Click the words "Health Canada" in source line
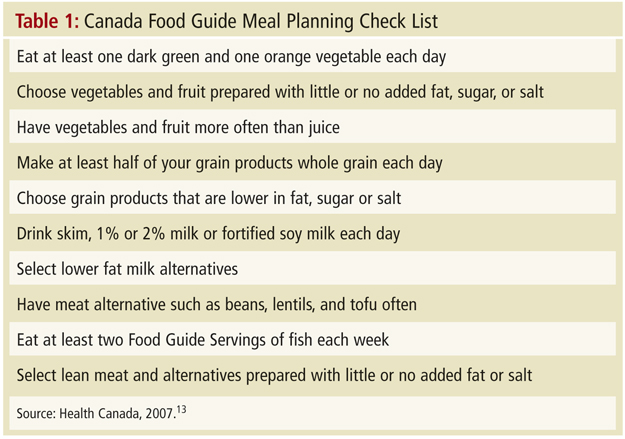The width and height of the screenshot is (625, 439). [100, 413]
